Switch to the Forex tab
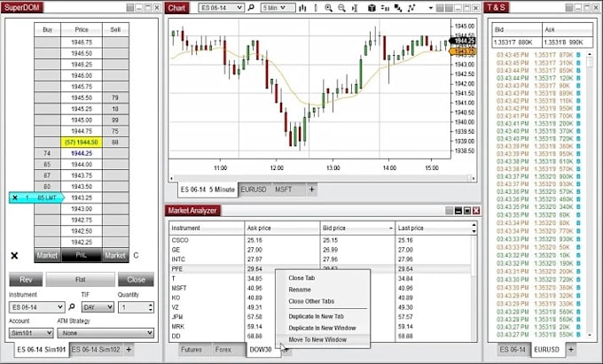This screenshot has height=364, width=603. tap(225, 350)
